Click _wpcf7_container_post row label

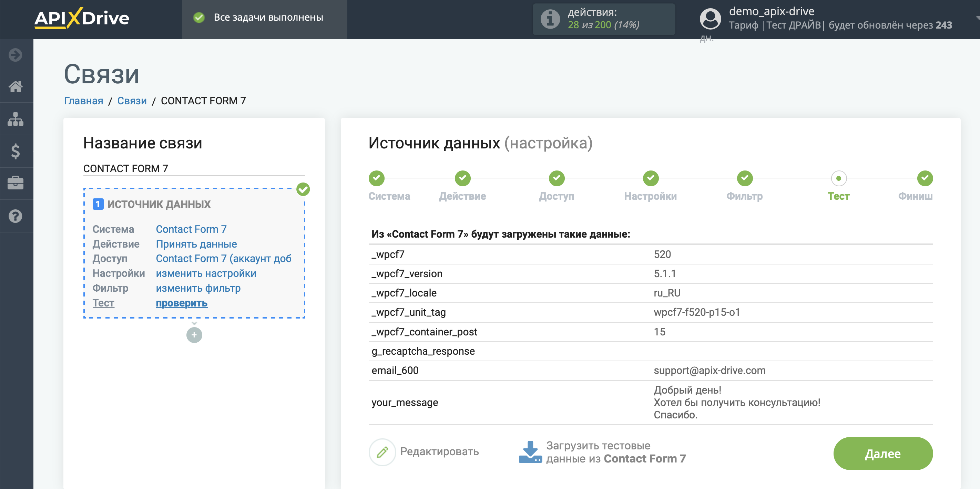(424, 332)
